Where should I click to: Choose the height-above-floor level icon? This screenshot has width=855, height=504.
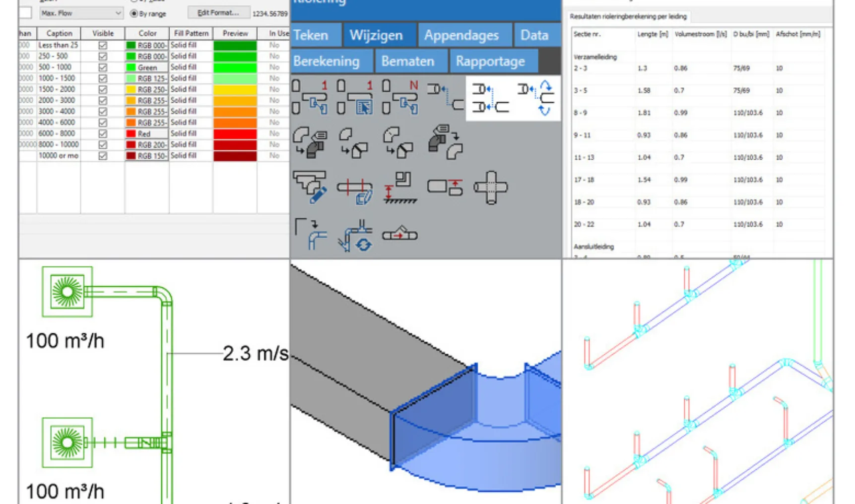pos(400,188)
